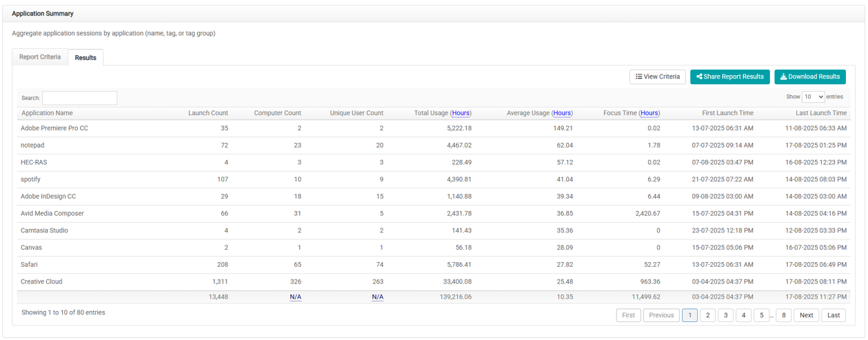Jump to the Last page
The height and width of the screenshot is (340, 868).
(834, 315)
